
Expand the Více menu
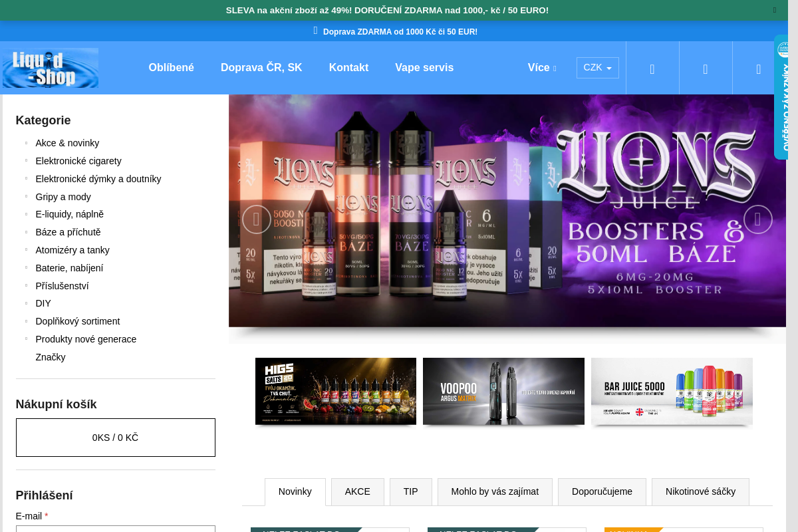pos(542,68)
